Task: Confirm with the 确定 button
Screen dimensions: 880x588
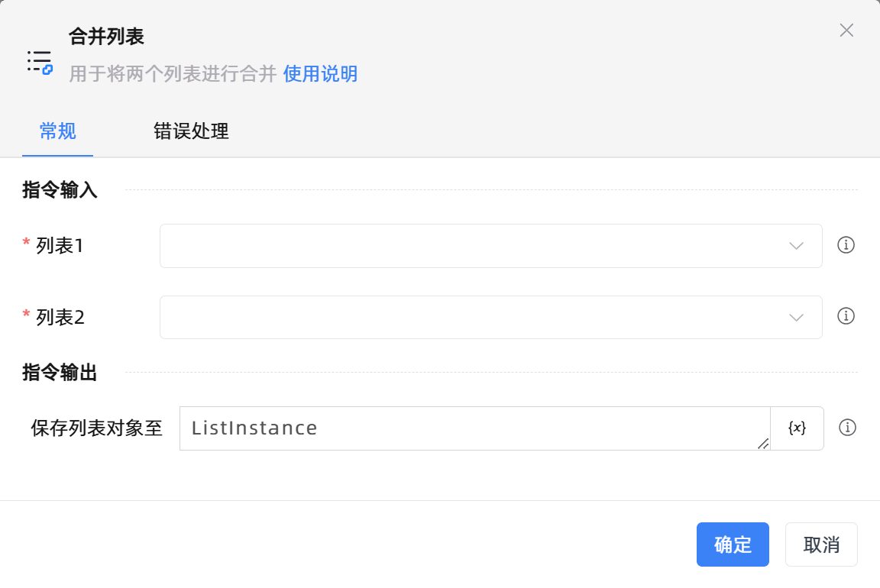Action: coord(733,544)
